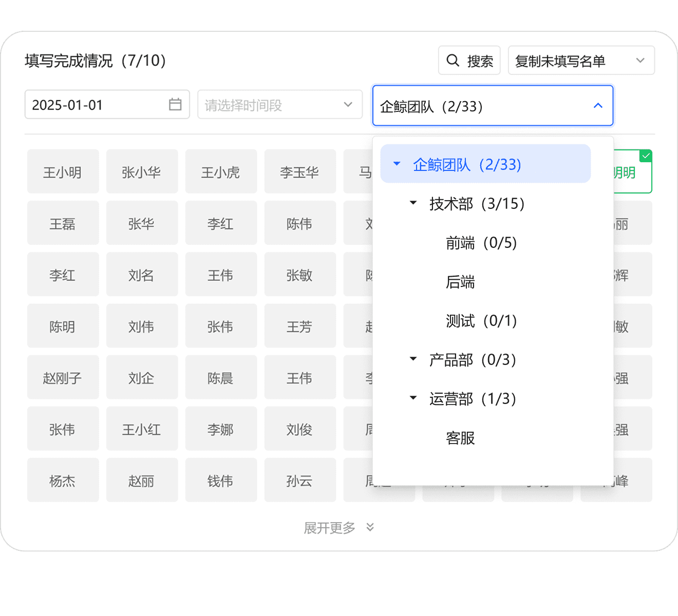
Task: Select the 赵刚子 name tag
Action: 63,378
